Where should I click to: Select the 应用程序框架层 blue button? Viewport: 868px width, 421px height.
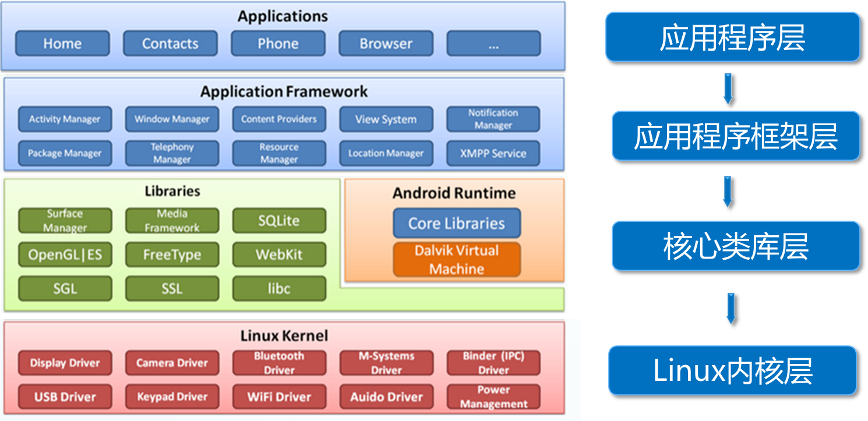coord(736,136)
